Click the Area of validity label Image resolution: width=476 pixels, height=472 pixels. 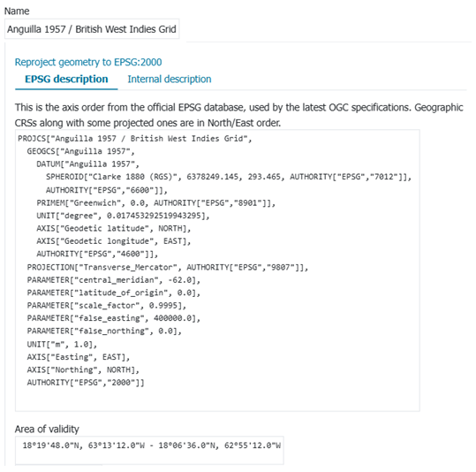[x=47, y=429]
